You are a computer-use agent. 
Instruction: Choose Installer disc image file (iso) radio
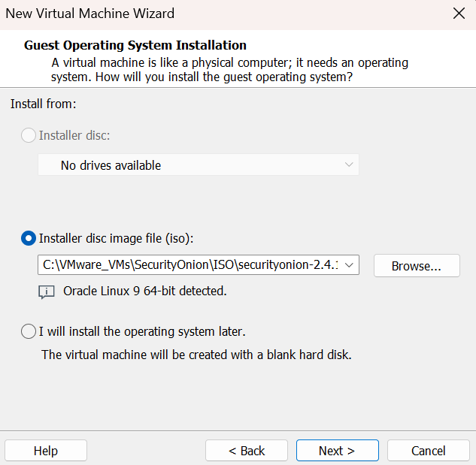click(29, 238)
